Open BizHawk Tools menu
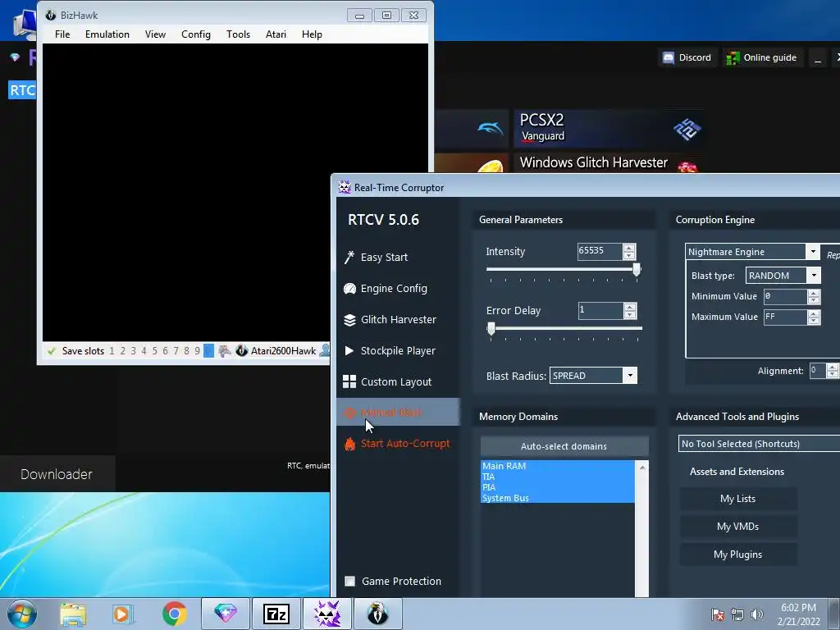Viewport: 840px width, 630px height. pos(238,34)
